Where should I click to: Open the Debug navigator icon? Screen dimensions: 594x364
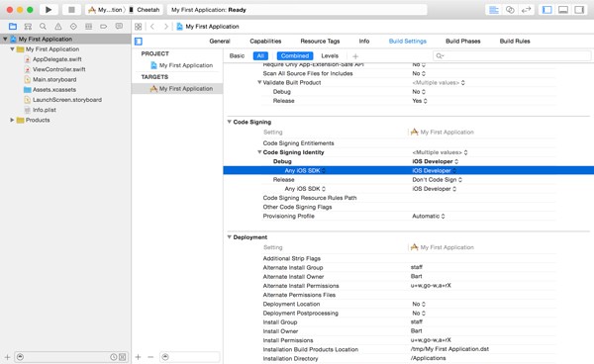89,26
